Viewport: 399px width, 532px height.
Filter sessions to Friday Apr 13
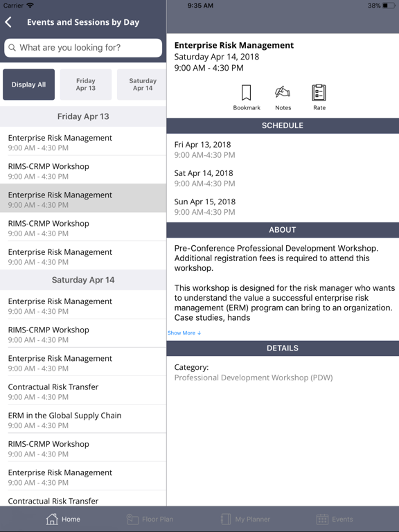[86, 85]
